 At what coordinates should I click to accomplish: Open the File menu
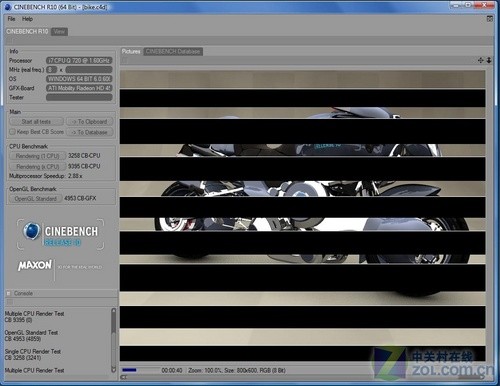(x=11, y=19)
